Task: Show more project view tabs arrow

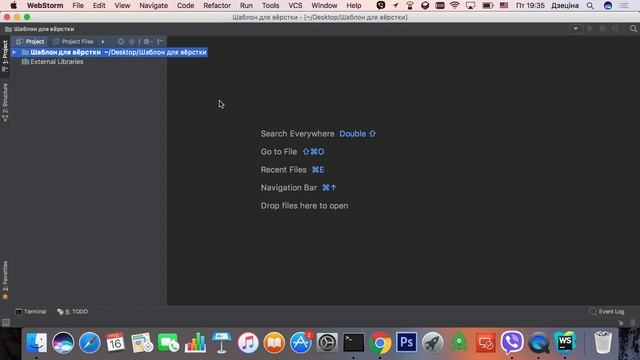Action: (103, 42)
